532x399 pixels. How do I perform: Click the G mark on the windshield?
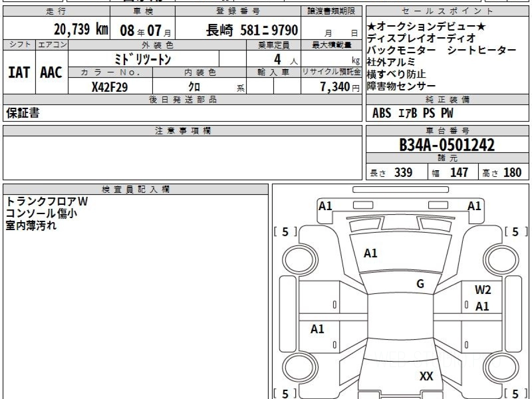click(x=420, y=284)
